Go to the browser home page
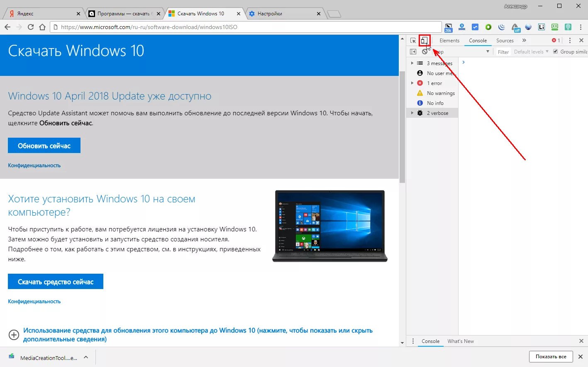The height and width of the screenshot is (367, 588). (42, 27)
